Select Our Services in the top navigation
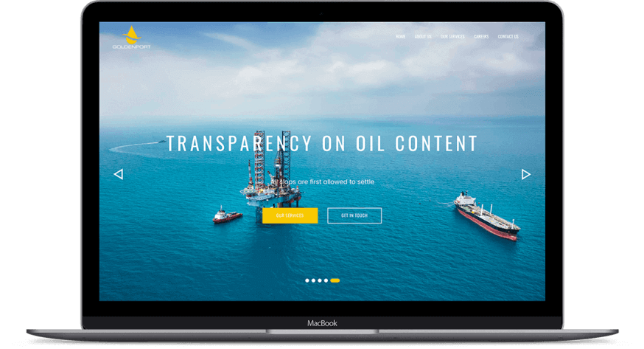 click(452, 36)
